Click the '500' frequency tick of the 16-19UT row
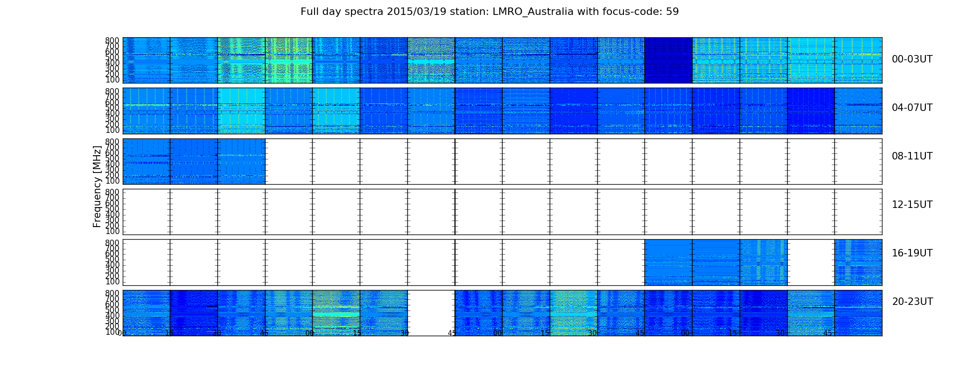 tap(112, 260)
